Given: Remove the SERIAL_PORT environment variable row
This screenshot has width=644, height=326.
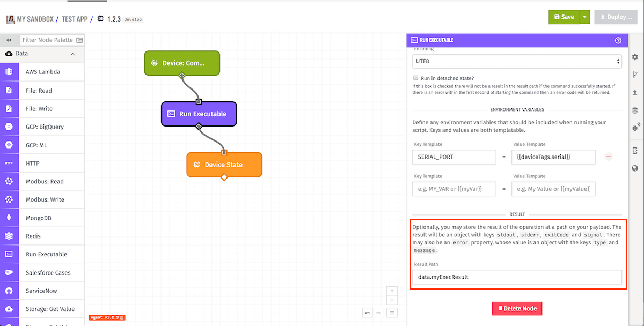Looking at the screenshot, I should point(608,157).
